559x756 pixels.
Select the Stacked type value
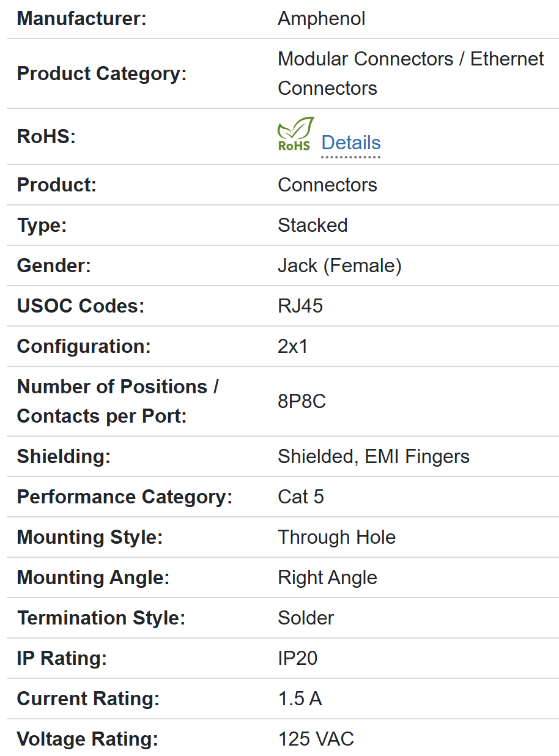point(313,225)
